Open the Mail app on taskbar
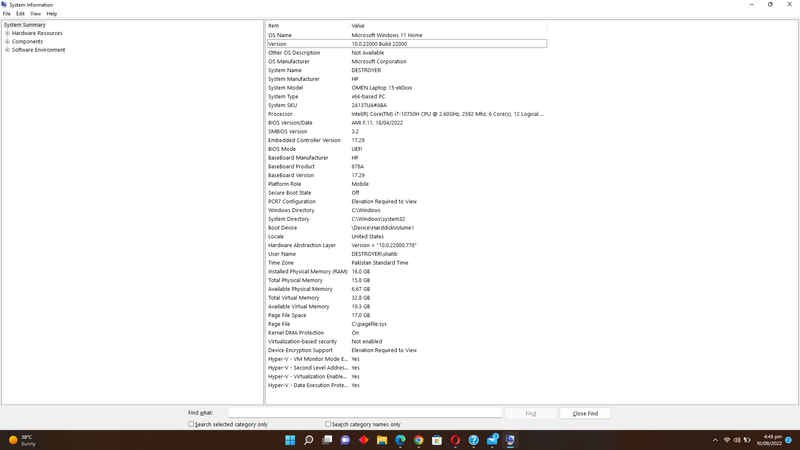Viewport: 800px width, 450px height. tap(492, 440)
